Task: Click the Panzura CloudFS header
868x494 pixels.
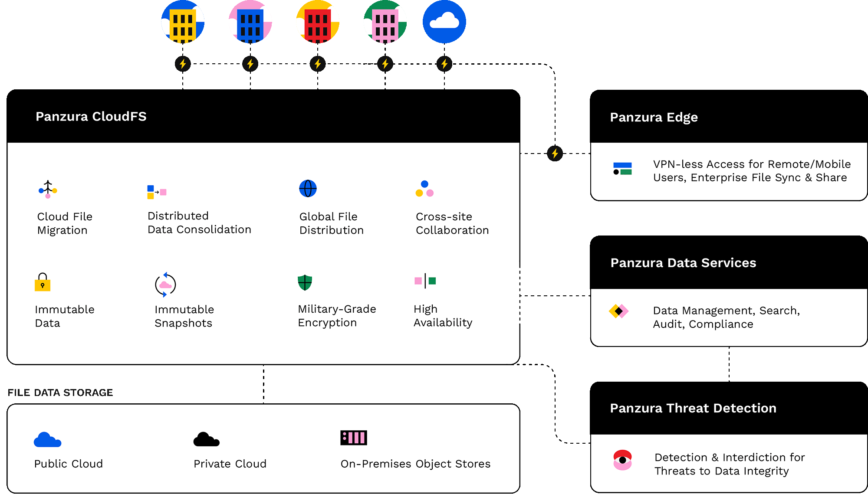Action: 263,116
